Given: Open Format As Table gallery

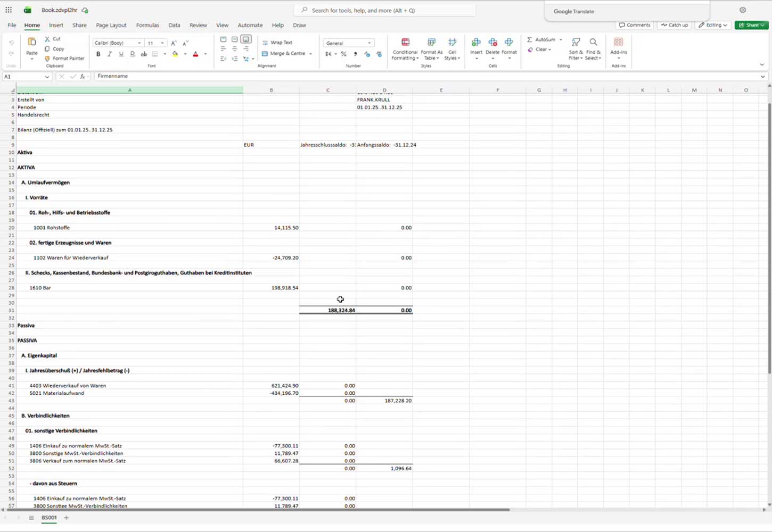Looking at the screenshot, I should tap(432, 49).
